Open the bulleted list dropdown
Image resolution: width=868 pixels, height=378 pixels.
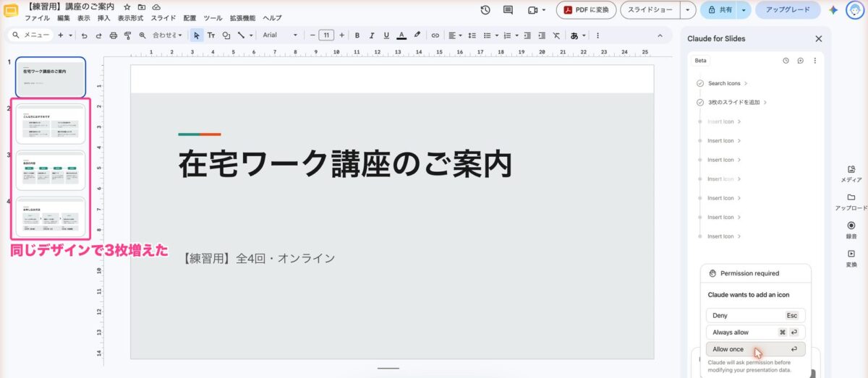[x=491, y=35]
